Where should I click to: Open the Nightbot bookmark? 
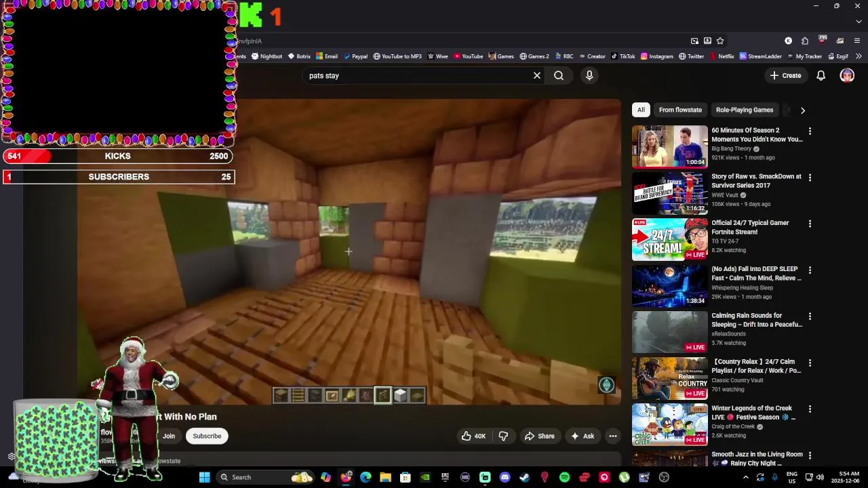[x=267, y=56]
